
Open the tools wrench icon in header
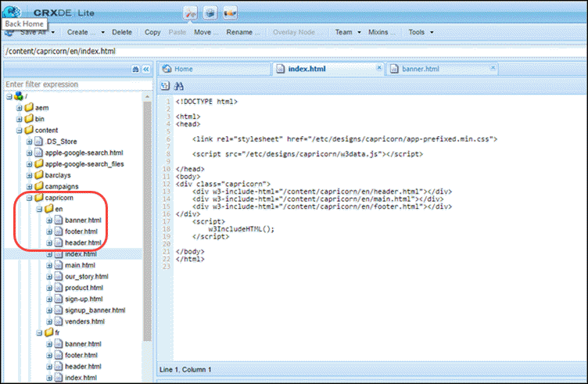pyautogui.click(x=190, y=13)
